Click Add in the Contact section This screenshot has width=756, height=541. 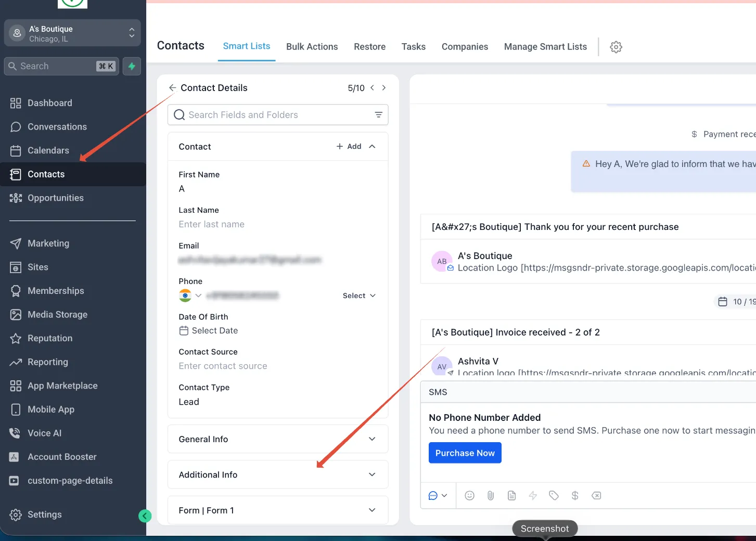click(349, 147)
